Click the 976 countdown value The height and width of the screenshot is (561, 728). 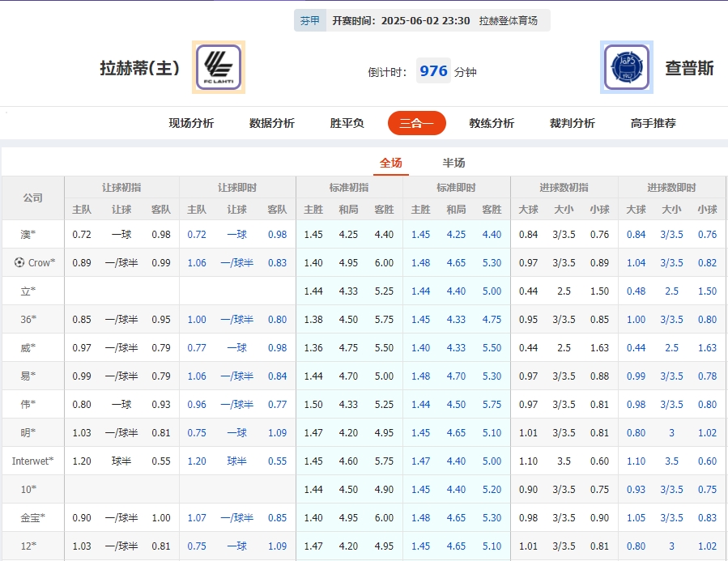pyautogui.click(x=433, y=70)
